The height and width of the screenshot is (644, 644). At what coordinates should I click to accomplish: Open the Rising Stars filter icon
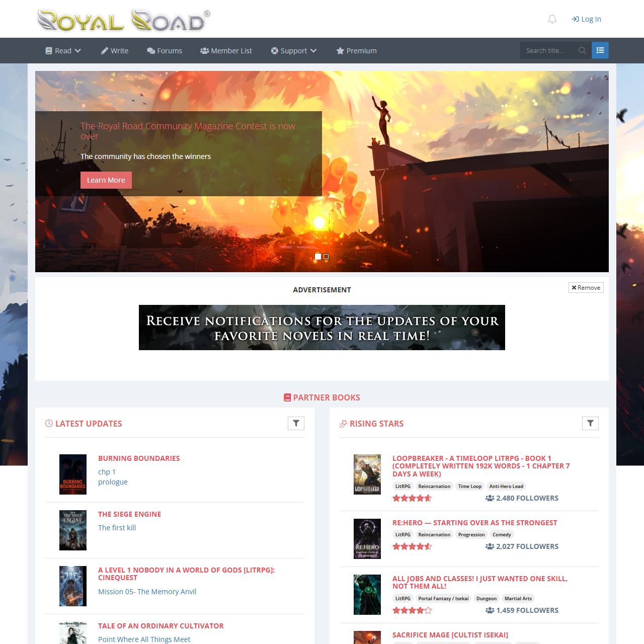coord(590,424)
